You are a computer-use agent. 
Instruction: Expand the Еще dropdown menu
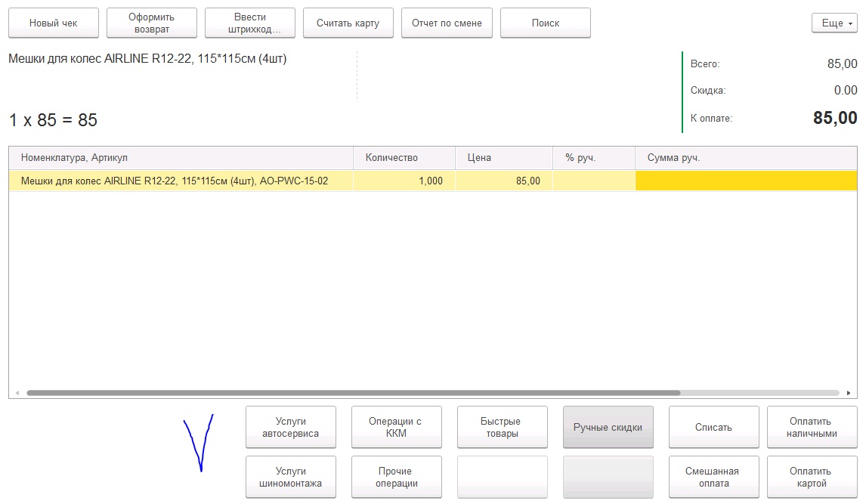(x=834, y=23)
